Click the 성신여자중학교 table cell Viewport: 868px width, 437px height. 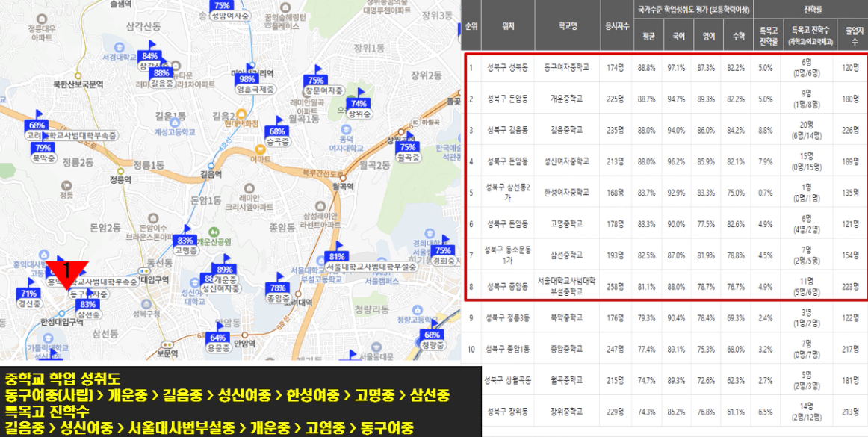(x=568, y=161)
